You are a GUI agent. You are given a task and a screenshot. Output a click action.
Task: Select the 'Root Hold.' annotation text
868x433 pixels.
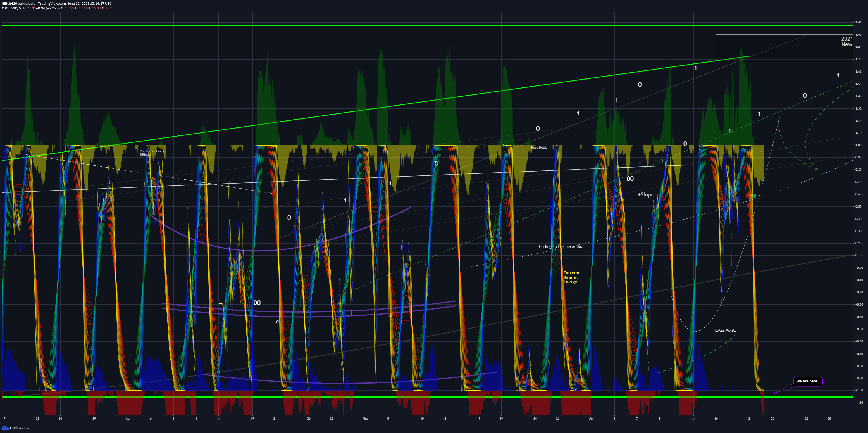[539, 147]
